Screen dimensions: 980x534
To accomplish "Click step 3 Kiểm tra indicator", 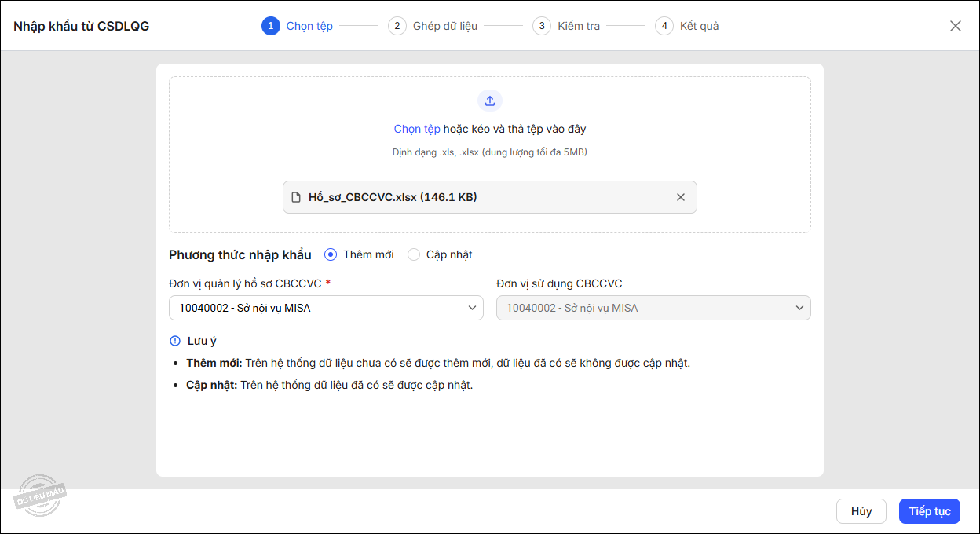I will click(542, 25).
